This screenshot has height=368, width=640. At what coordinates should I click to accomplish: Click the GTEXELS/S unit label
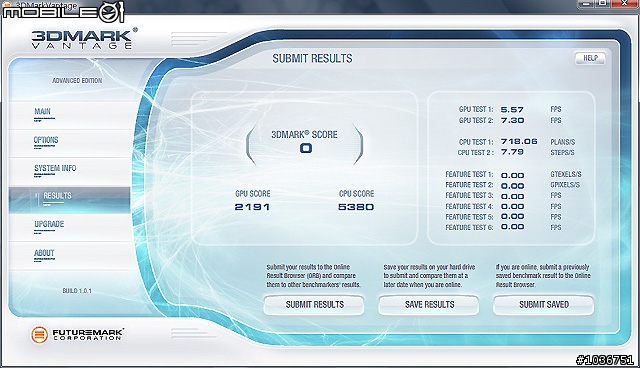[566, 174]
